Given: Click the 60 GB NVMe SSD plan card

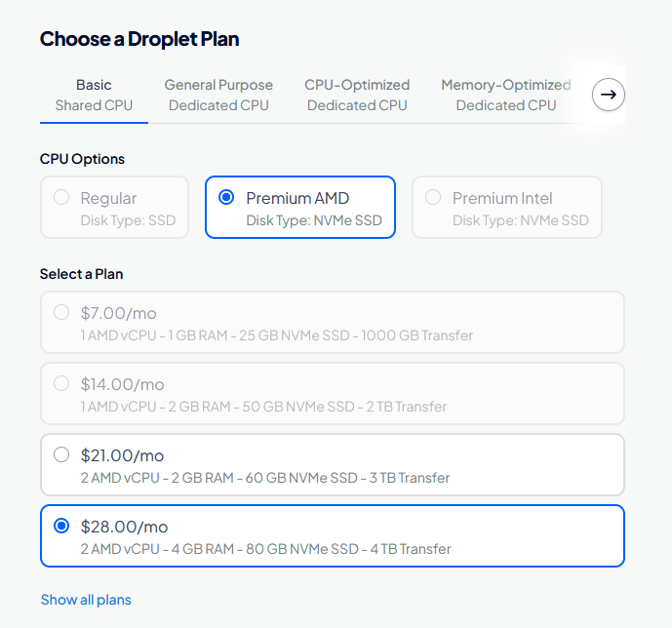Looking at the screenshot, I should pyautogui.click(x=333, y=465).
